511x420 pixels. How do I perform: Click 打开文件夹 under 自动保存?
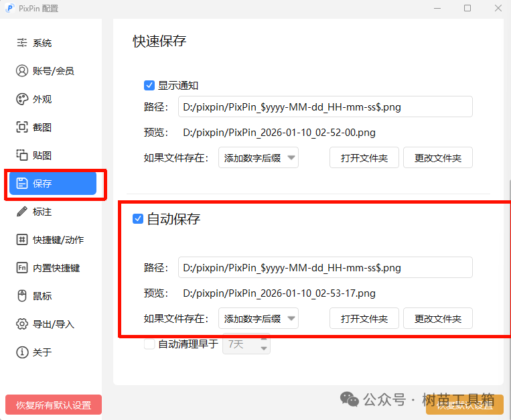pos(364,318)
